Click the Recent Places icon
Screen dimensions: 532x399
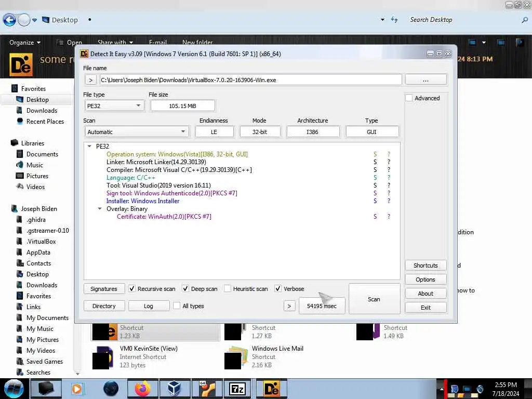(20, 121)
